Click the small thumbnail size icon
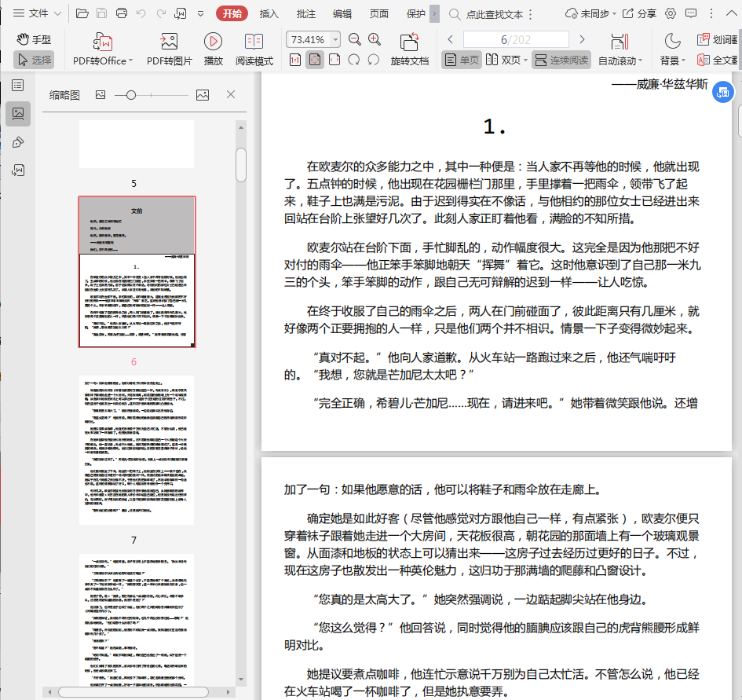The image size is (742, 700). pyautogui.click(x=101, y=95)
